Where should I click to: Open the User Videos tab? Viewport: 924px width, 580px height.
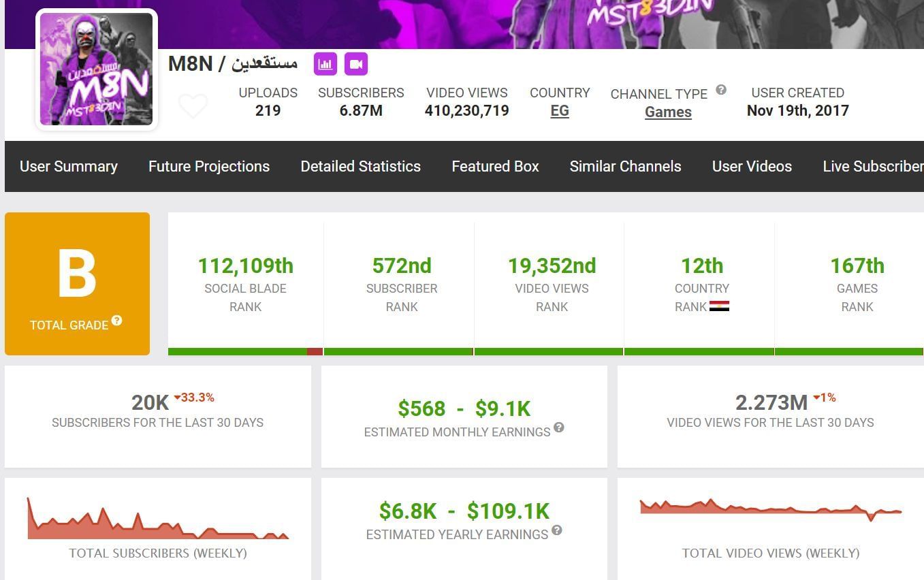pos(752,166)
